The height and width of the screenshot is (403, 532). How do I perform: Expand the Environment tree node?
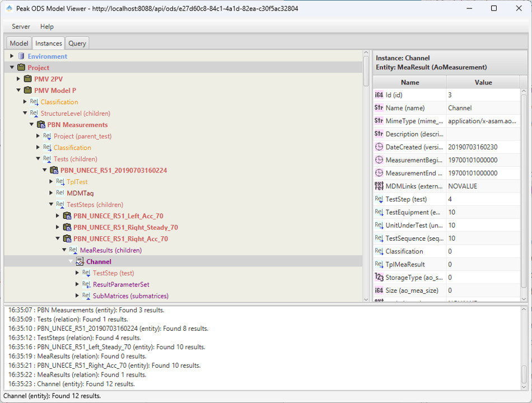point(12,57)
